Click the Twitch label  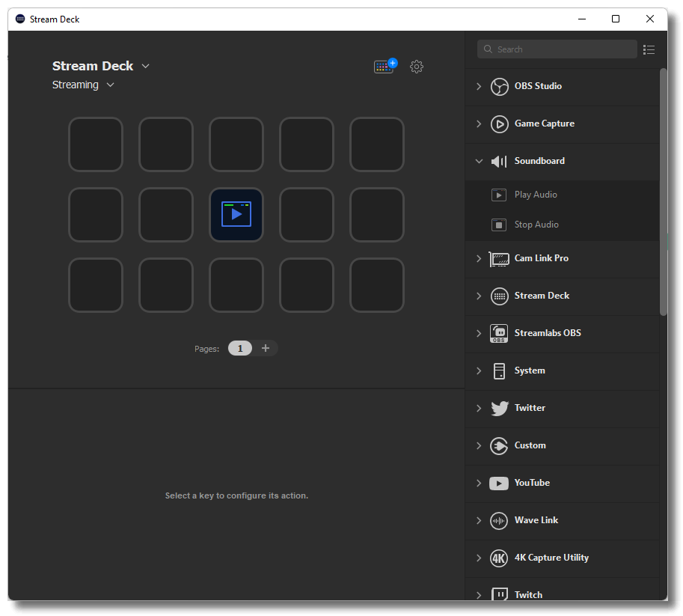tap(528, 595)
